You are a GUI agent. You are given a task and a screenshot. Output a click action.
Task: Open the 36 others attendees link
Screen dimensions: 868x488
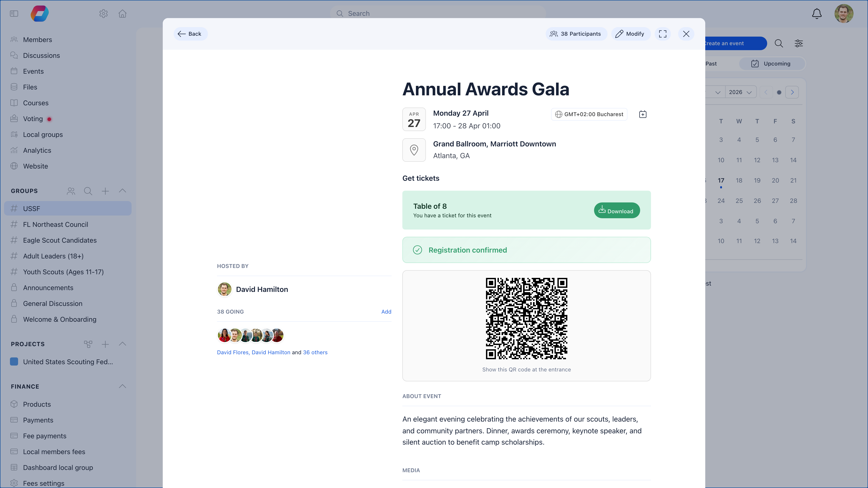315,352
